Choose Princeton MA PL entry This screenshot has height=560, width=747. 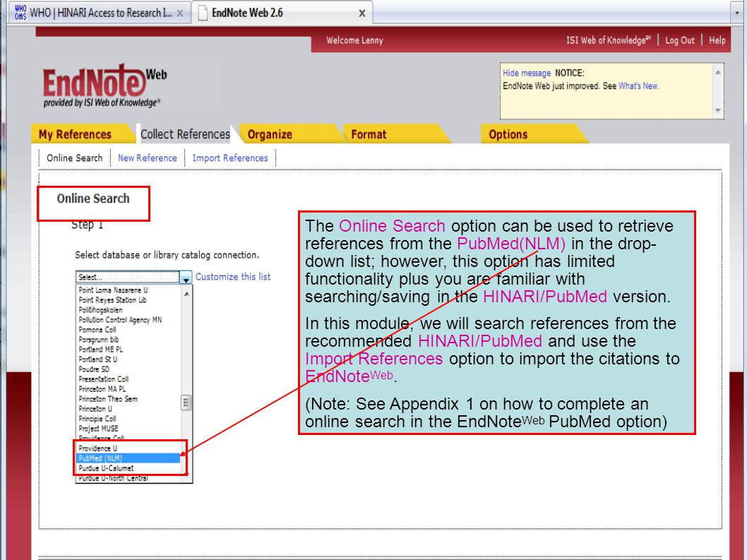(x=102, y=389)
